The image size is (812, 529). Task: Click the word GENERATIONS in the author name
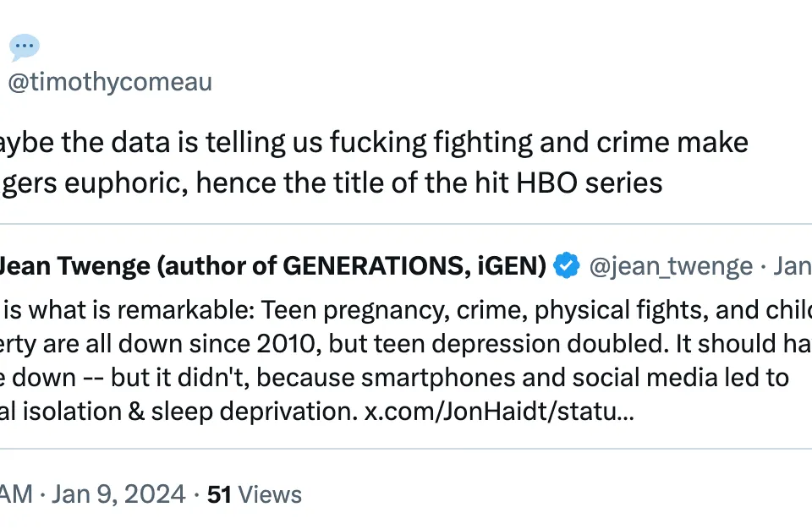(373, 265)
